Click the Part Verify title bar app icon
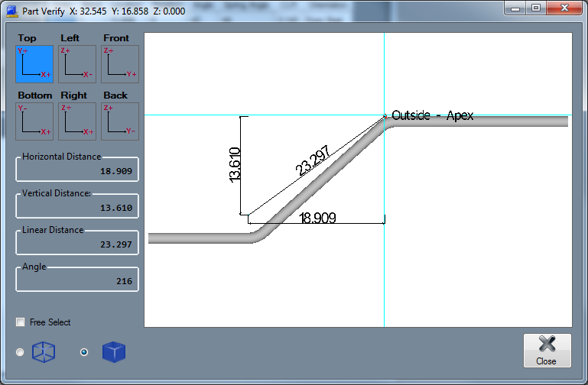This screenshot has width=588, height=385. click(12, 11)
